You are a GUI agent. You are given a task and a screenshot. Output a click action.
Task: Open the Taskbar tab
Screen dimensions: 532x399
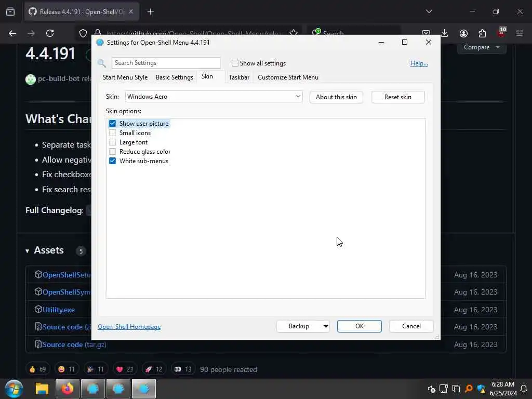tap(239, 77)
